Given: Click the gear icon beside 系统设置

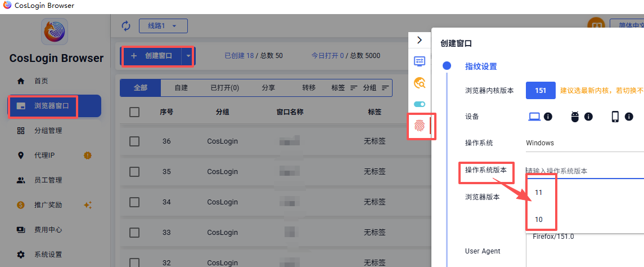Looking at the screenshot, I should click(21, 254).
